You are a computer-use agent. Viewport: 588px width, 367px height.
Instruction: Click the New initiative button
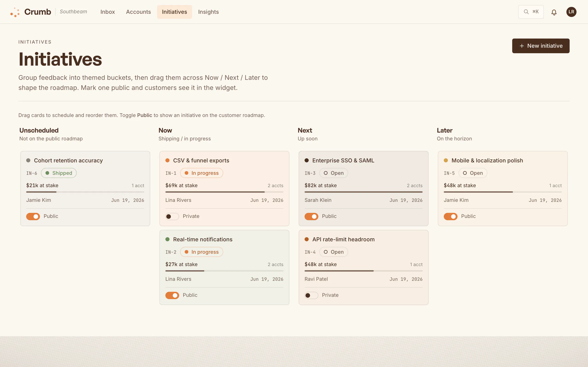(541, 46)
